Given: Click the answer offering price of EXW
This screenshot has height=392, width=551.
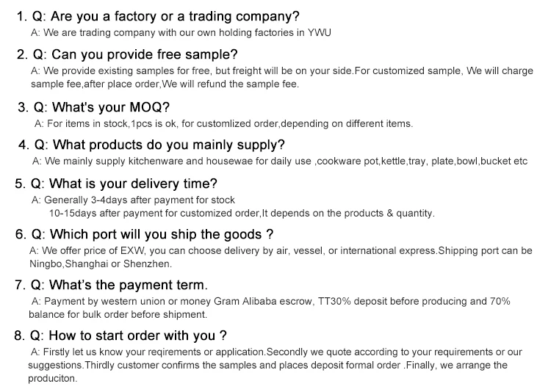Looking at the screenshot, I should pos(281,251).
